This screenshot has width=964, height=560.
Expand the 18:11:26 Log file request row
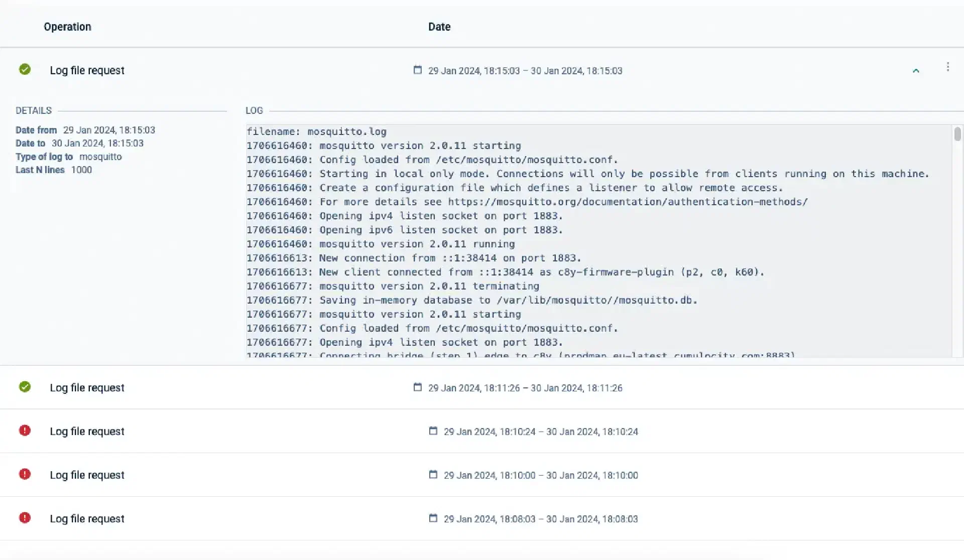(x=87, y=388)
